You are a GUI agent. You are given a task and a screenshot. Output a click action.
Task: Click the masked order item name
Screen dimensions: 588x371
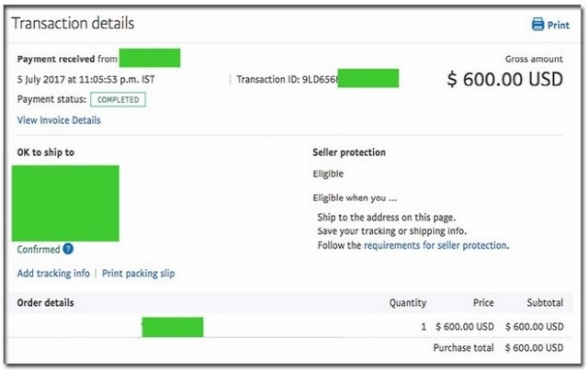173,327
